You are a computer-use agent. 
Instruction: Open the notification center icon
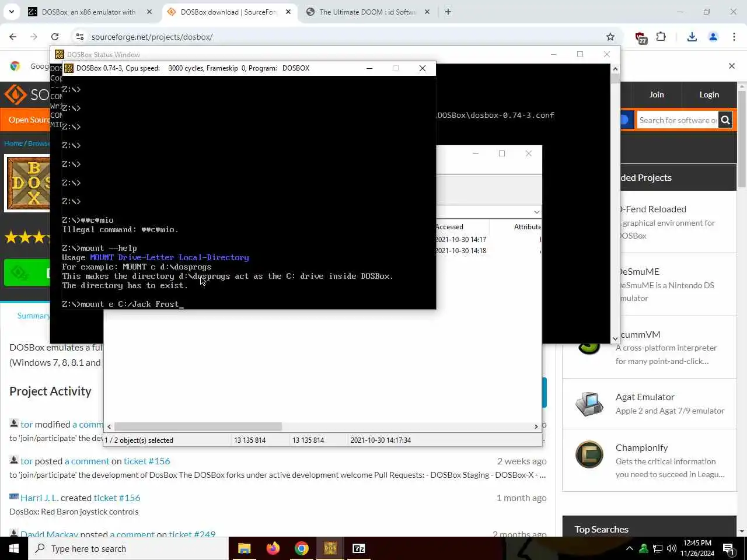pyautogui.click(x=728, y=548)
